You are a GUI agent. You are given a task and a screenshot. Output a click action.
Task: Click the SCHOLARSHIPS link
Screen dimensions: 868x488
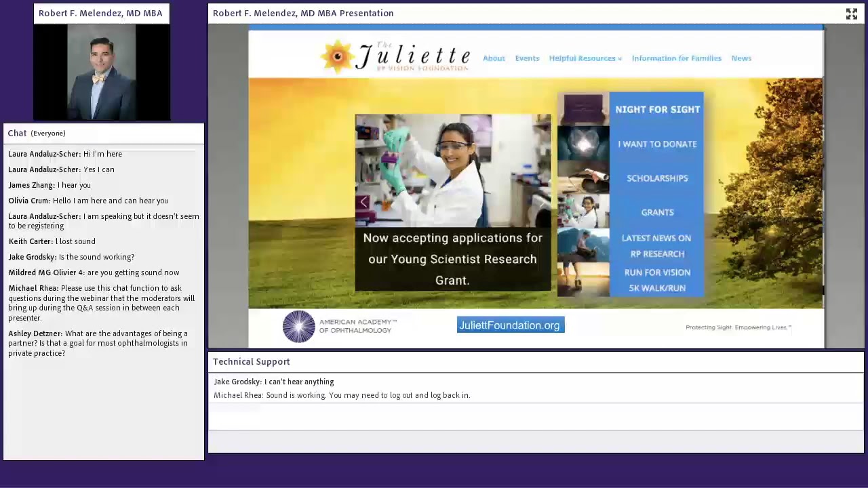(x=657, y=178)
